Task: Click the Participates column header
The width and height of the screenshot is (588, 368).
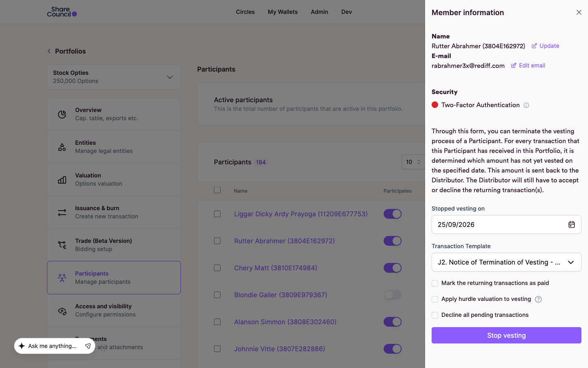Action: (397, 191)
